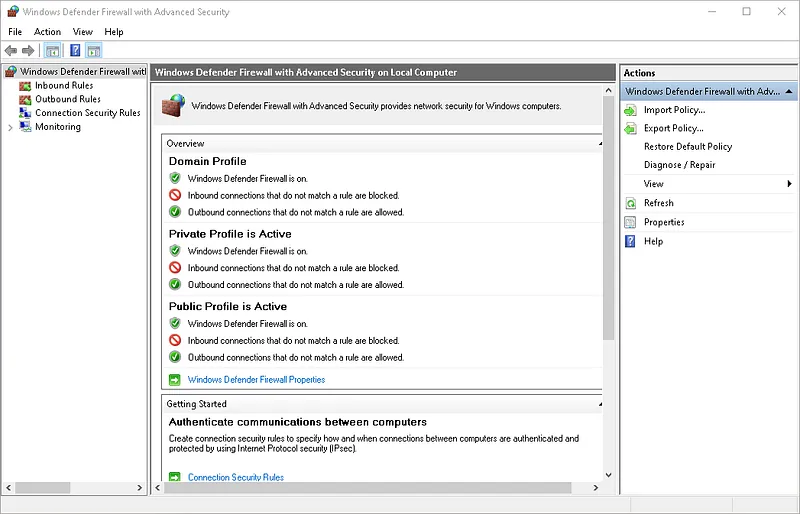Collapse the Overview section
The height and width of the screenshot is (514, 800).
tap(600, 144)
